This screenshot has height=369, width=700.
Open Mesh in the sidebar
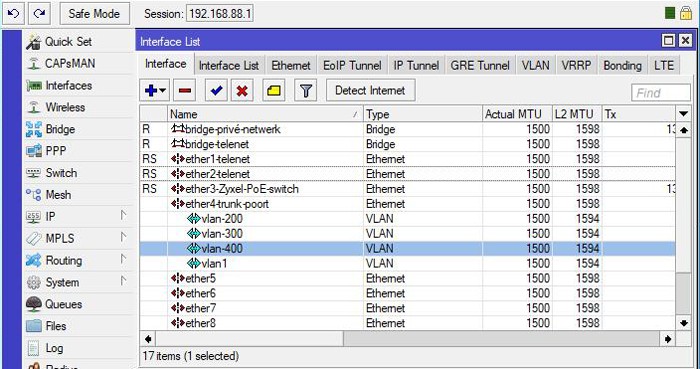(x=48, y=195)
